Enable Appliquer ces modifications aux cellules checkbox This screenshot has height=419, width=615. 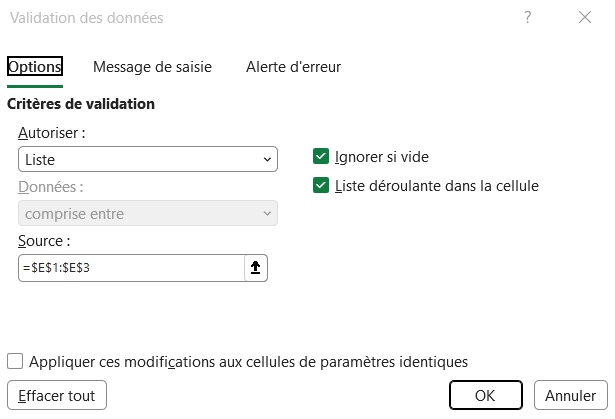tap(15, 361)
